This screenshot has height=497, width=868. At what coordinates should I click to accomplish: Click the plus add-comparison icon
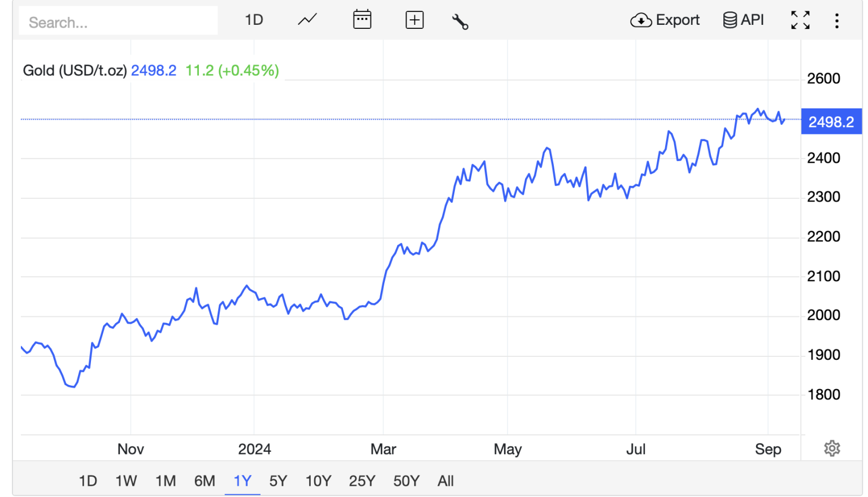414,20
